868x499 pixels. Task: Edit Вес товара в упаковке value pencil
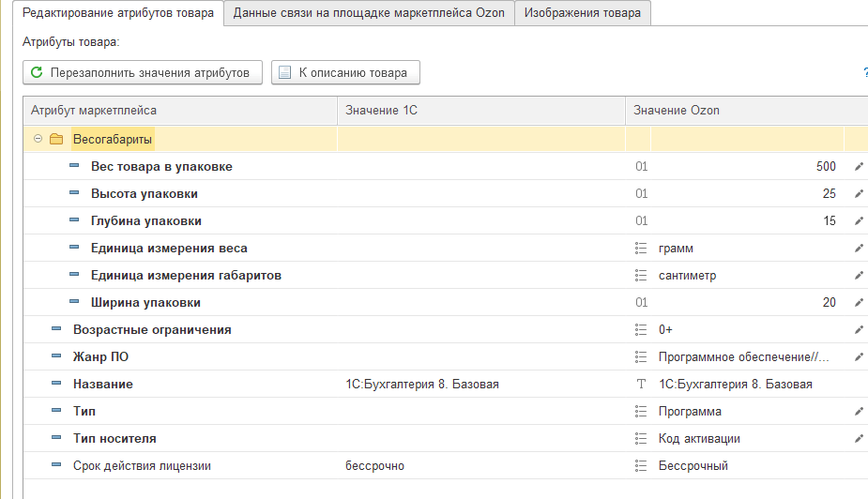click(x=859, y=167)
